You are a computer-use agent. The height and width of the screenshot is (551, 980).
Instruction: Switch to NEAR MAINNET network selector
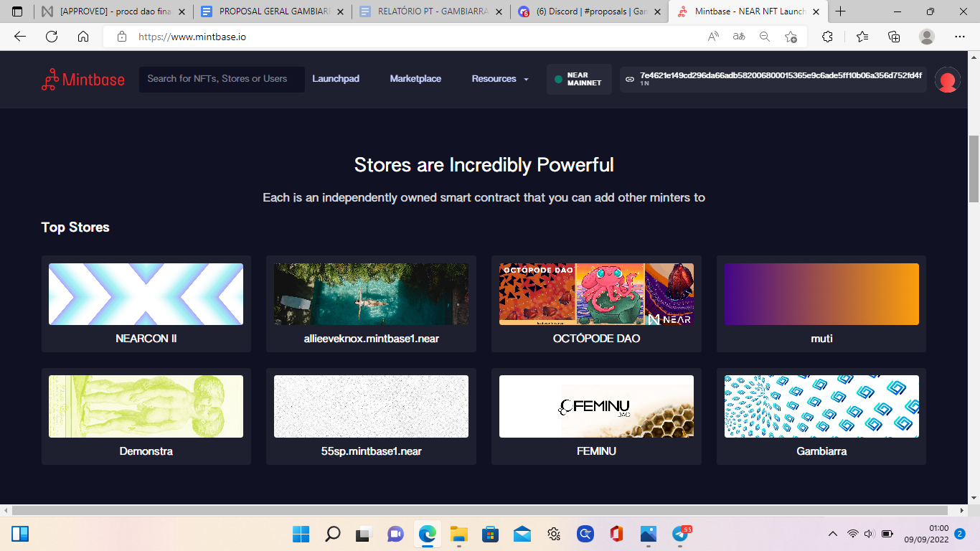click(579, 79)
